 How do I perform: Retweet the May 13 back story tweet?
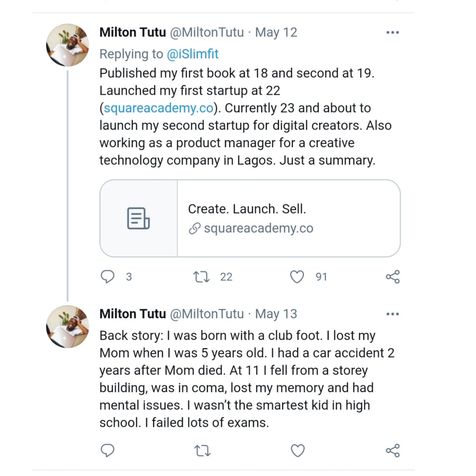[203, 451]
